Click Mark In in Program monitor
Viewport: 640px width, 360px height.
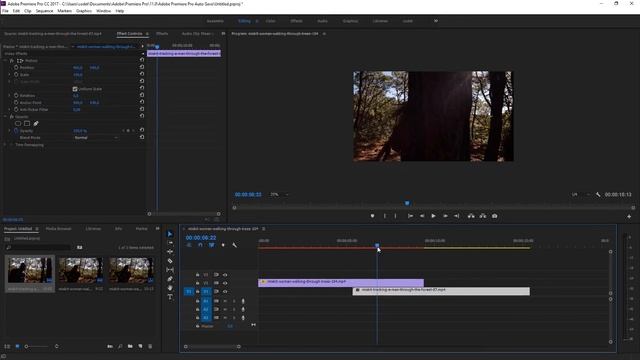pyautogui.click(x=384, y=216)
